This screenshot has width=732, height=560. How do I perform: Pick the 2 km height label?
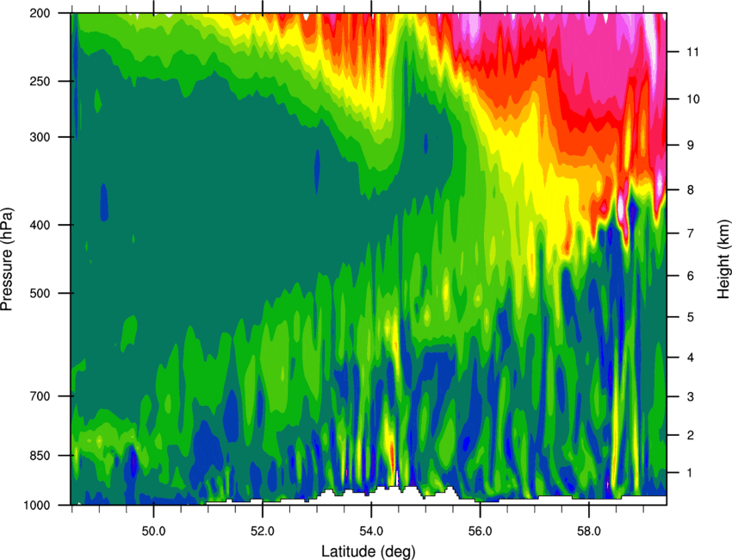click(x=691, y=435)
